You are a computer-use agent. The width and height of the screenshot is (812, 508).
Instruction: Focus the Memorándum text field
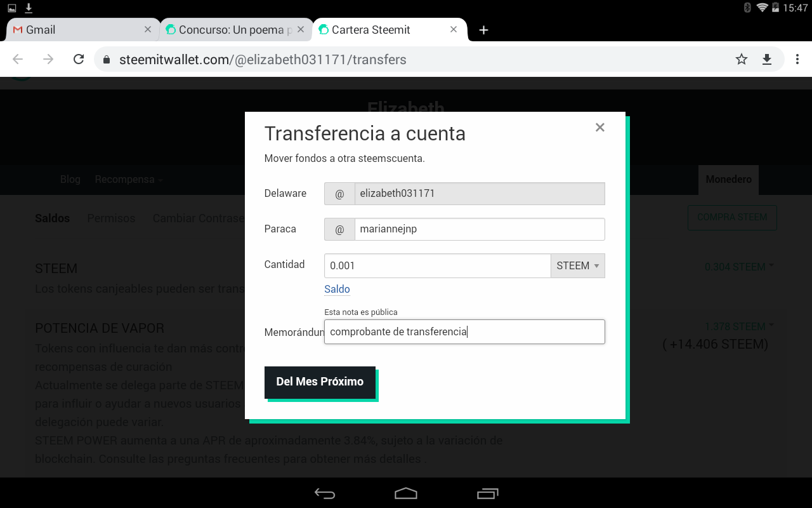464,331
